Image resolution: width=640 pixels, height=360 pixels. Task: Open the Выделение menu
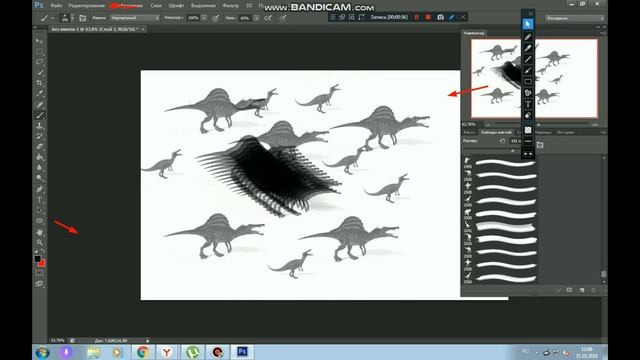203,6
